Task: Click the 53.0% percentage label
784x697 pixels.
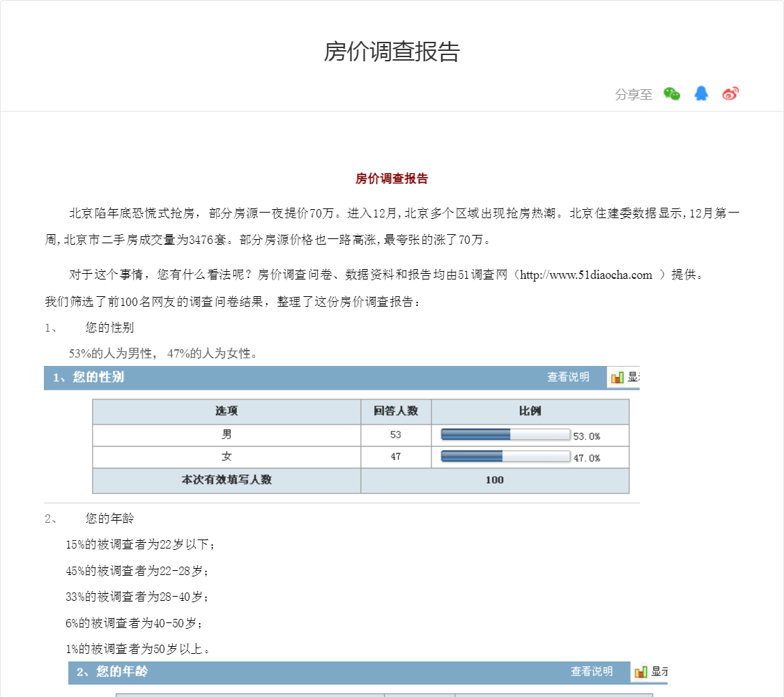Action: point(587,436)
